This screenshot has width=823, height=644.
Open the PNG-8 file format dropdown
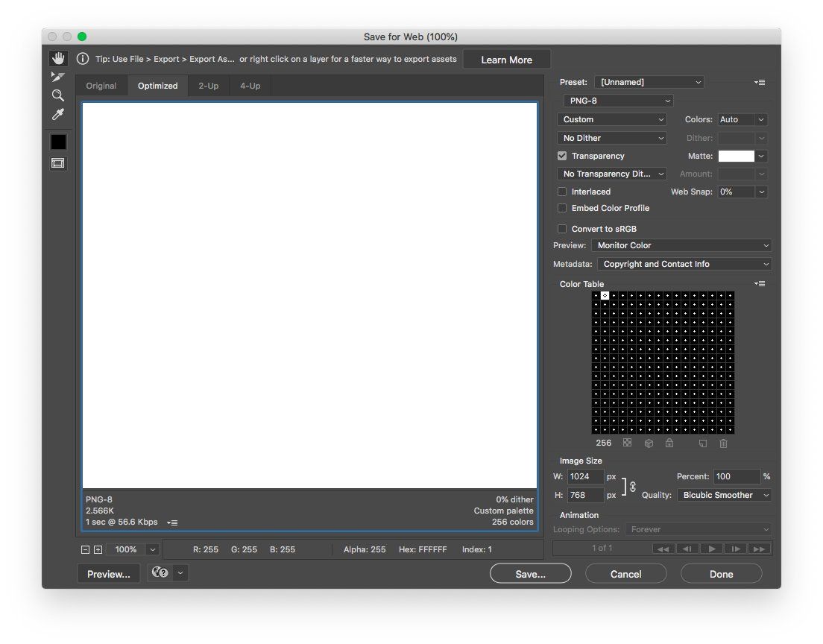[x=618, y=101]
